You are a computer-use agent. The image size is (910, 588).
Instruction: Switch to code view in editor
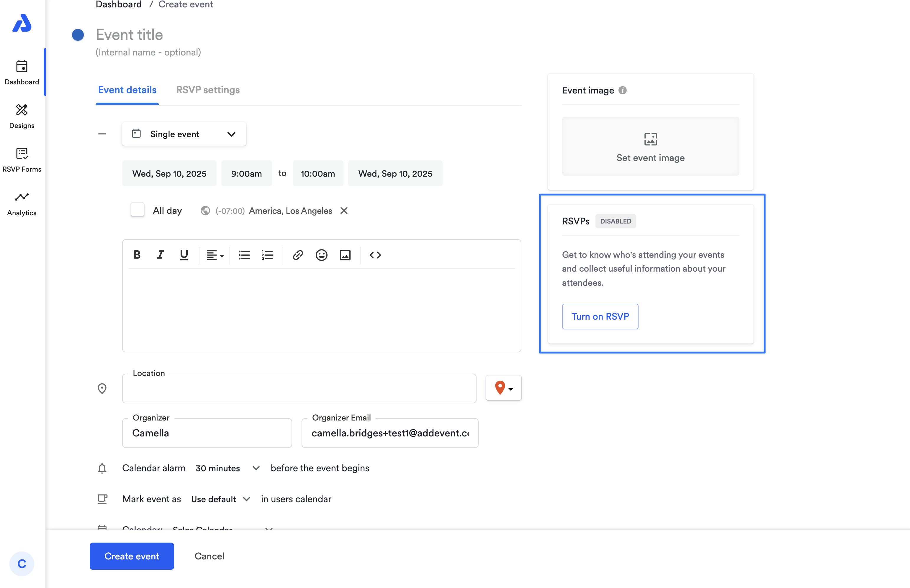tap(375, 255)
